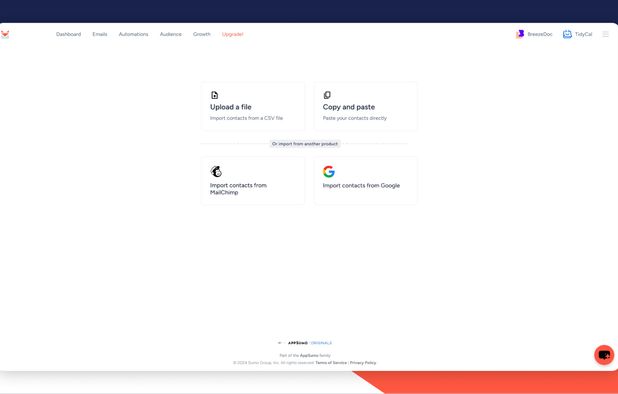Open the Growth menu item
Image resolution: width=618 pixels, height=394 pixels.
(202, 34)
